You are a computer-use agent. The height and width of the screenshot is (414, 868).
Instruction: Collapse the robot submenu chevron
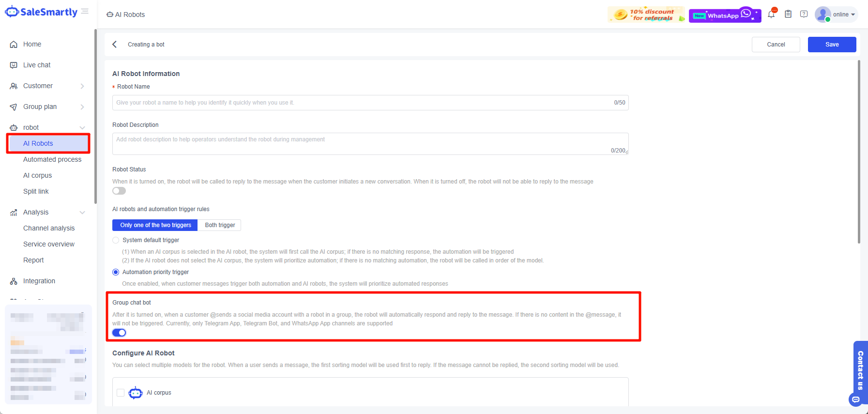82,128
